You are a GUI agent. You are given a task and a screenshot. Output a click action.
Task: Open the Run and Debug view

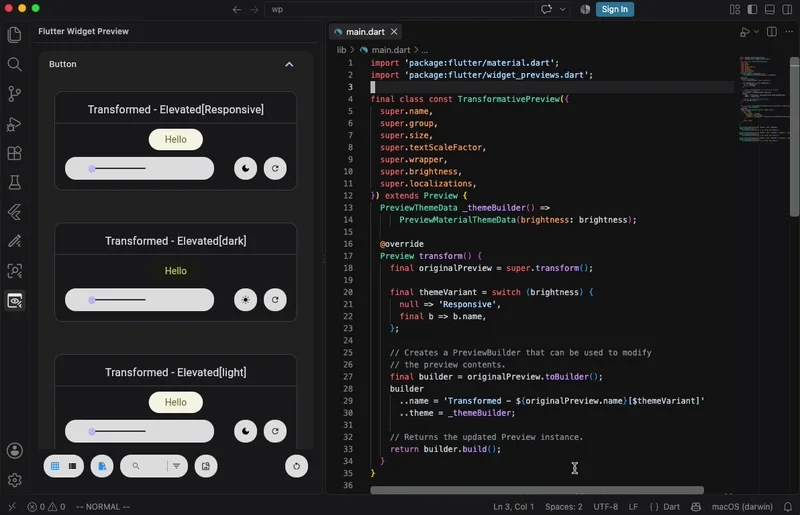[x=14, y=124]
